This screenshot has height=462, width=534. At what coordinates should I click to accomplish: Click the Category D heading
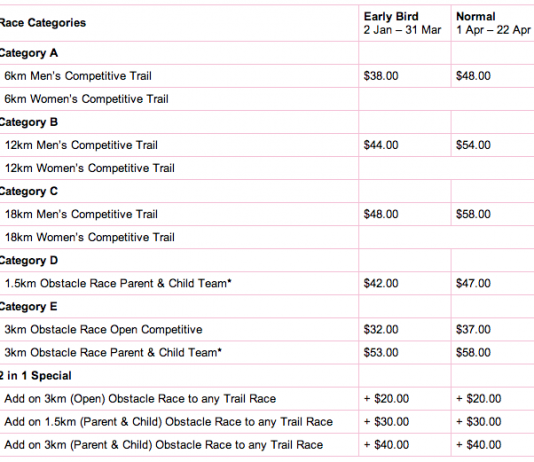click(29, 260)
